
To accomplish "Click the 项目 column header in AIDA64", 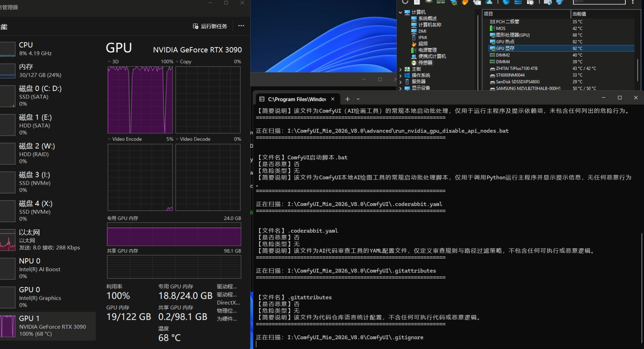I will point(526,14).
